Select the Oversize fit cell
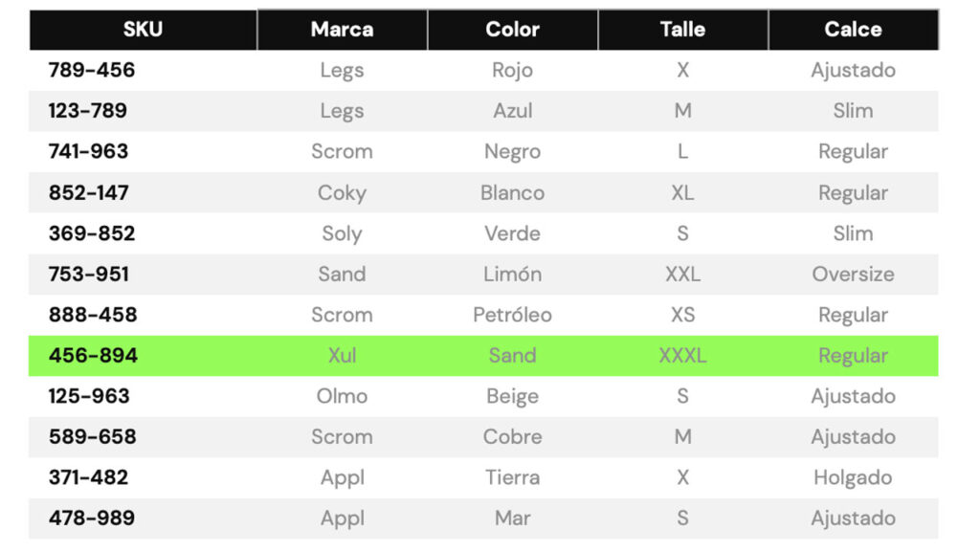The height and width of the screenshot is (551, 980). [853, 275]
